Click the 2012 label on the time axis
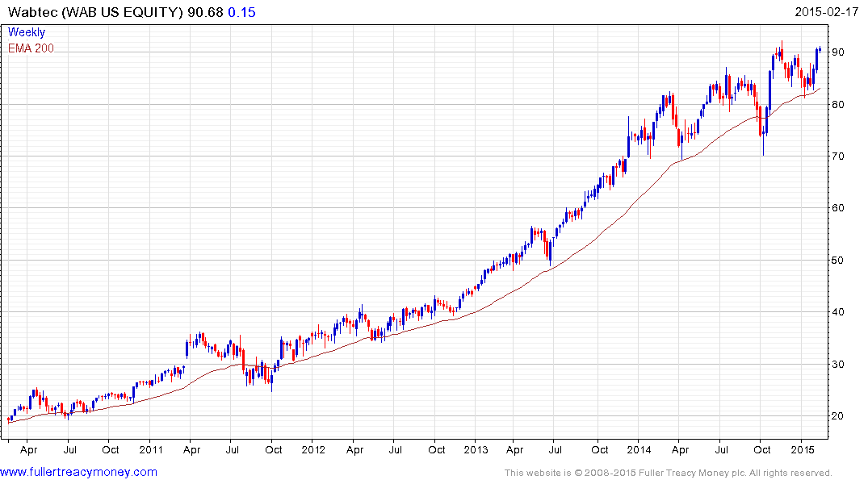 tap(313, 449)
